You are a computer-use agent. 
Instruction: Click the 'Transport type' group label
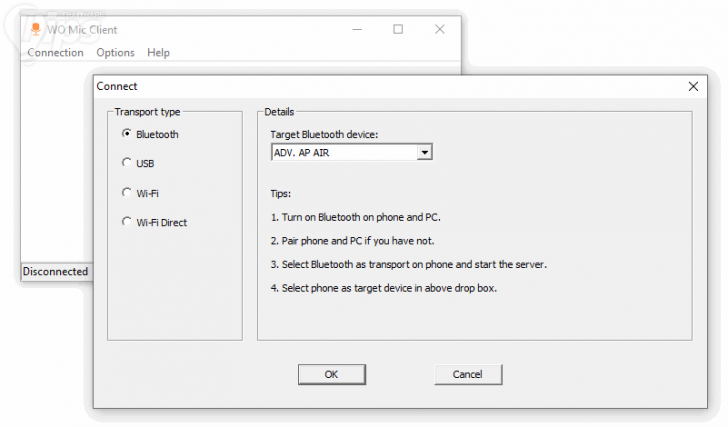tap(147, 112)
